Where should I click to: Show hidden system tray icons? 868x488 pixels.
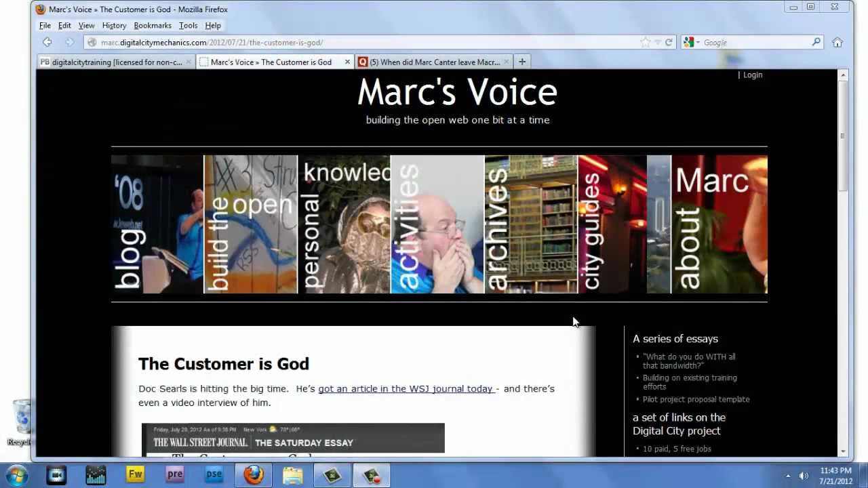tap(787, 475)
